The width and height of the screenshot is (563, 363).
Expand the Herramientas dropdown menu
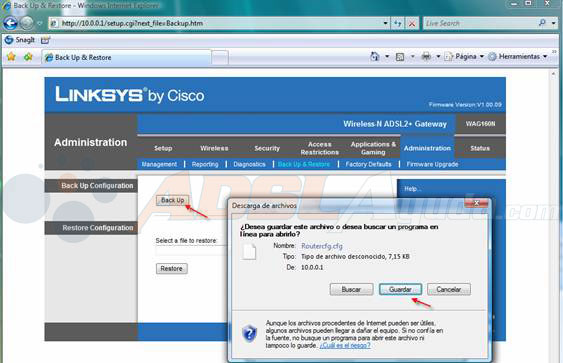[x=518, y=56]
